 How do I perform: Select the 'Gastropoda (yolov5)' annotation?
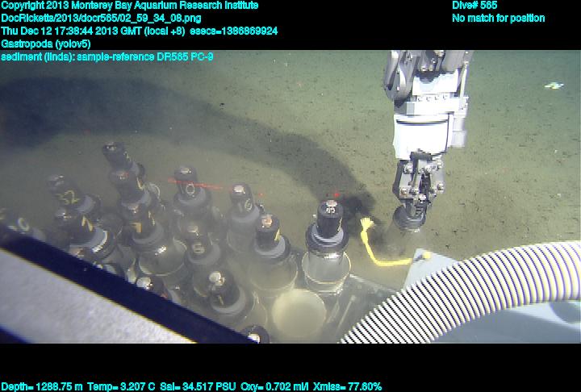[46, 44]
